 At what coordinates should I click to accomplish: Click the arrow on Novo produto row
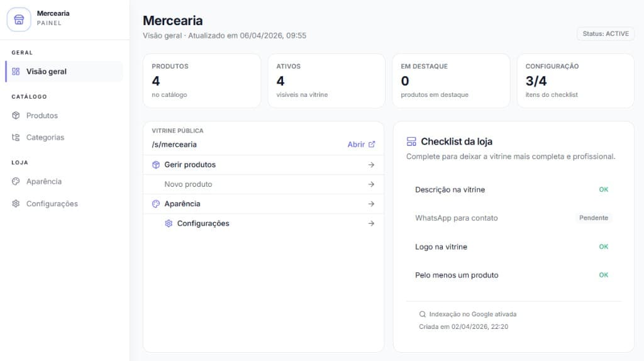pos(371,184)
